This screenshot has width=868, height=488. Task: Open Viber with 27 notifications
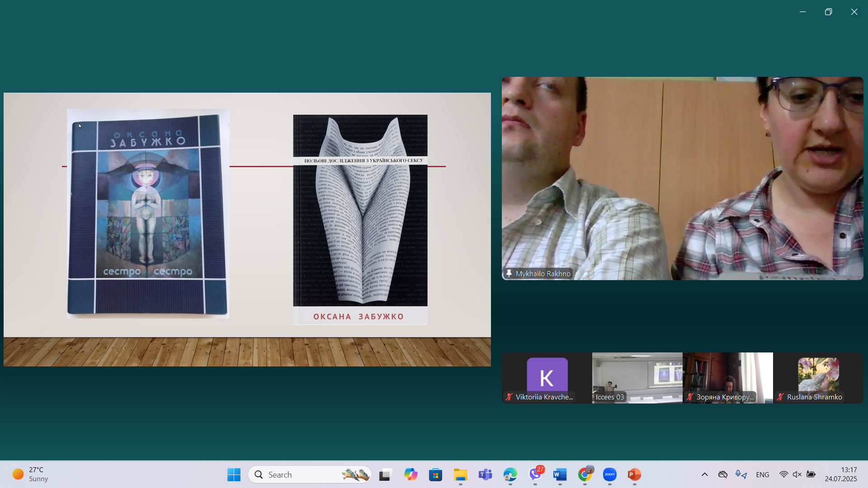[535, 474]
